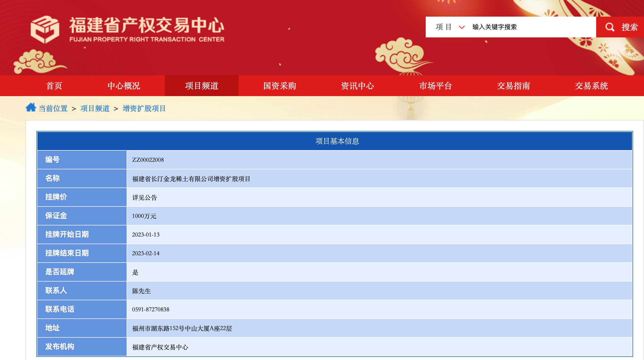Select the 项目频道 navigation tab

[201, 86]
